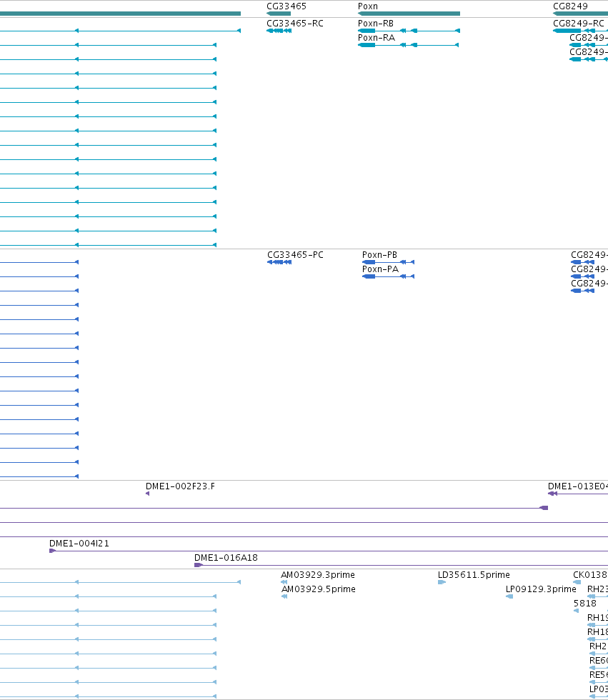Select the 5818 EST arrow glyph
Viewport: 608px width, 700px height.
click(x=577, y=611)
